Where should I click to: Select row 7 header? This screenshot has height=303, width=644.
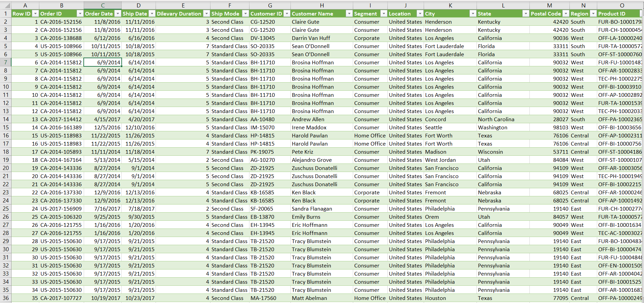6,62
